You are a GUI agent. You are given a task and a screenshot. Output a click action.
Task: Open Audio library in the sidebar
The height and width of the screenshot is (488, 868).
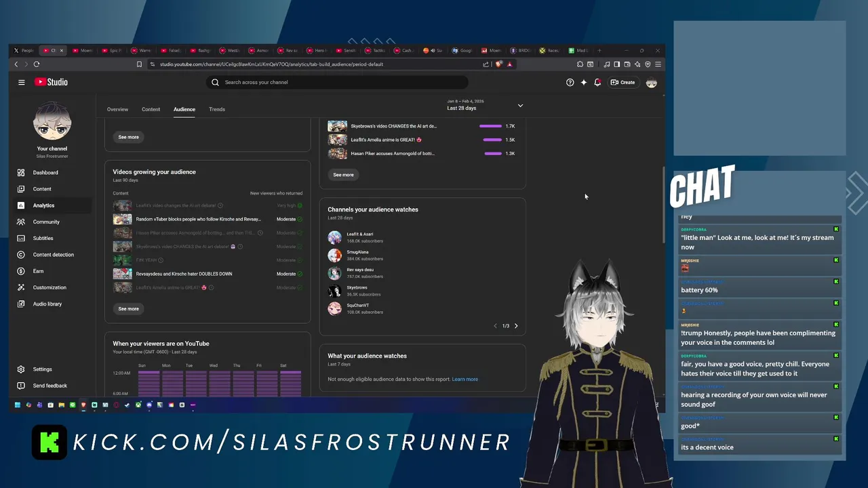pos(52,304)
